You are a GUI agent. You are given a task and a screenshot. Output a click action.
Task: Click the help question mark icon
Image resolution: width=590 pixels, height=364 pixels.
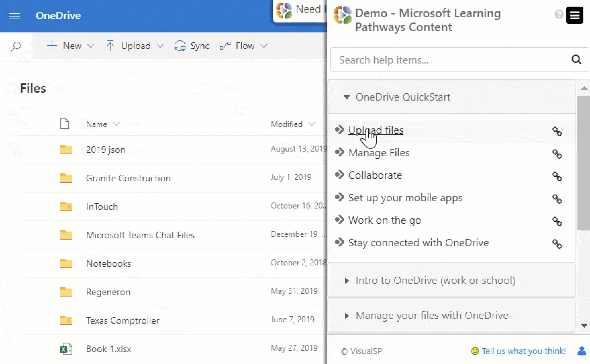click(559, 15)
